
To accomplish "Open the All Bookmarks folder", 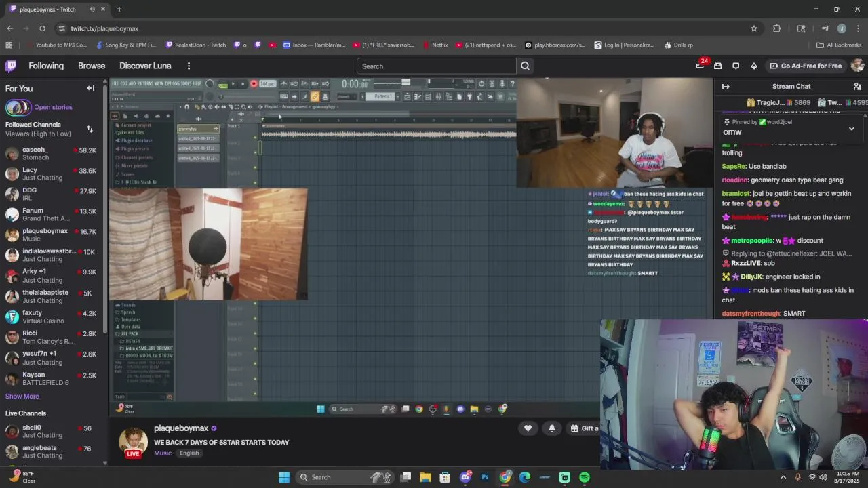I will [x=839, y=45].
